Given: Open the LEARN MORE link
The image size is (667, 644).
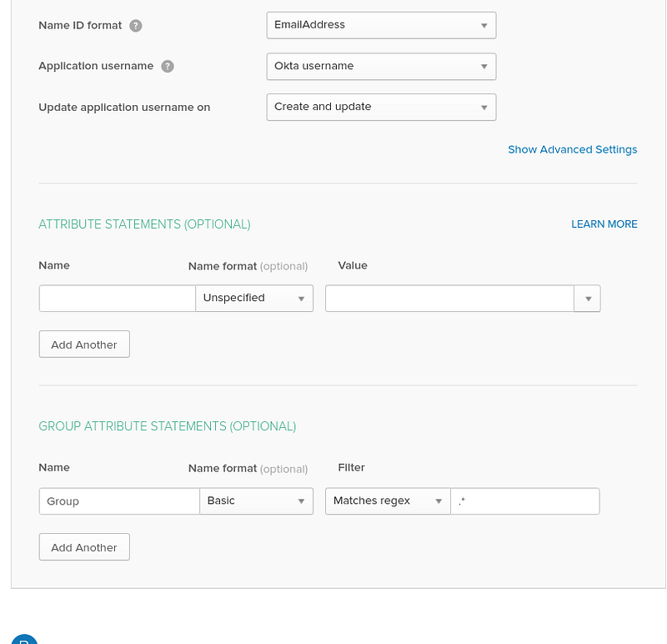Looking at the screenshot, I should click(x=604, y=224).
